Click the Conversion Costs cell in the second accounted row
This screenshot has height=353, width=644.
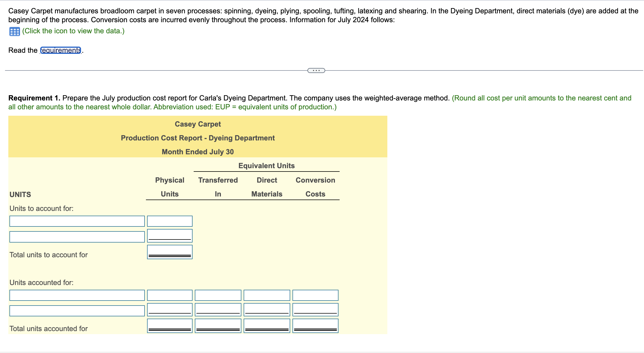pyautogui.click(x=315, y=309)
